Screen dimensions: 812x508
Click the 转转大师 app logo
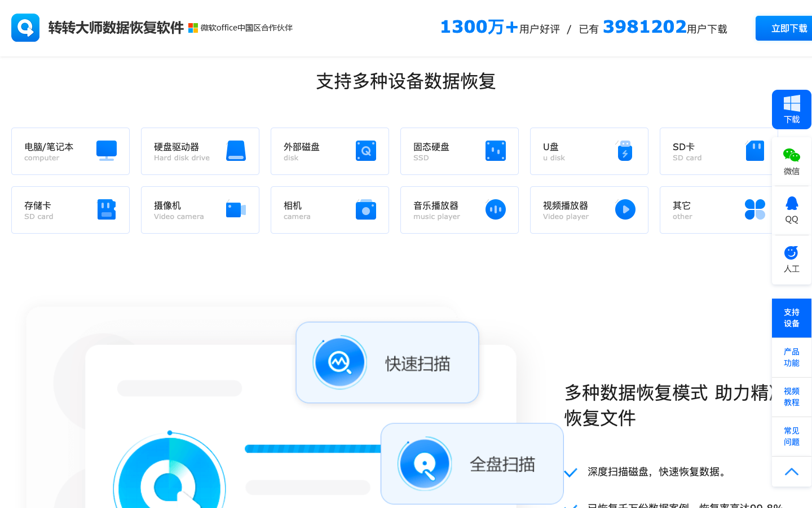(25, 27)
